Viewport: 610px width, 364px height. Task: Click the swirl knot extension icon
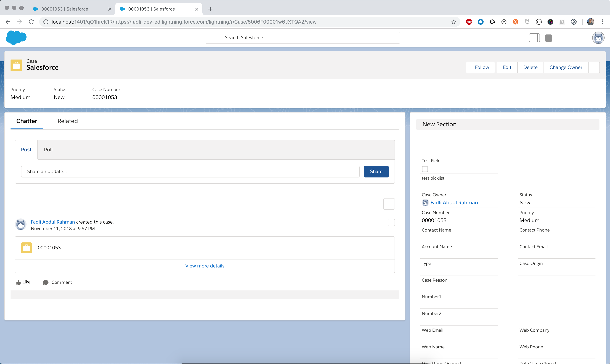click(574, 22)
